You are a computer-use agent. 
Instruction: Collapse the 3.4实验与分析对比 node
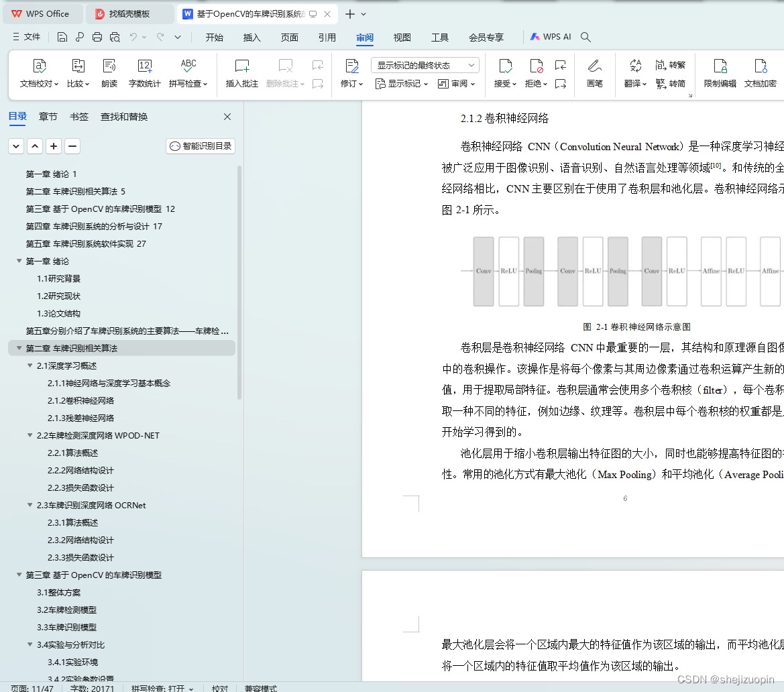(30, 644)
